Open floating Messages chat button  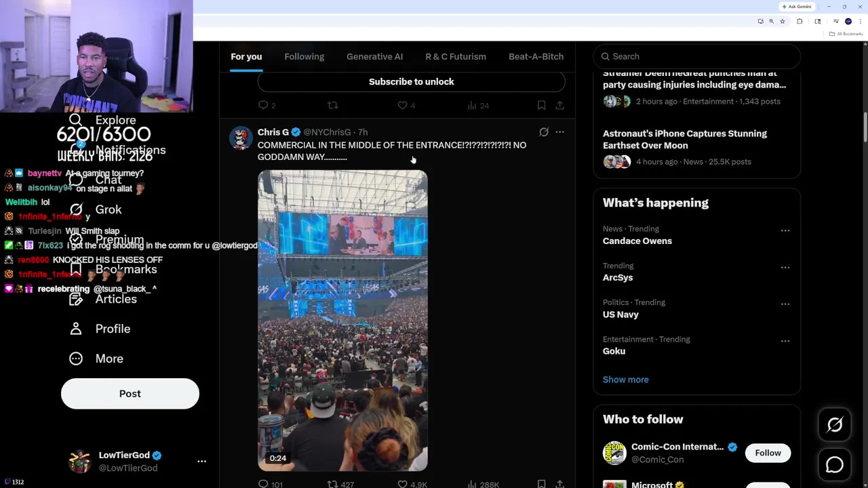pos(835,465)
